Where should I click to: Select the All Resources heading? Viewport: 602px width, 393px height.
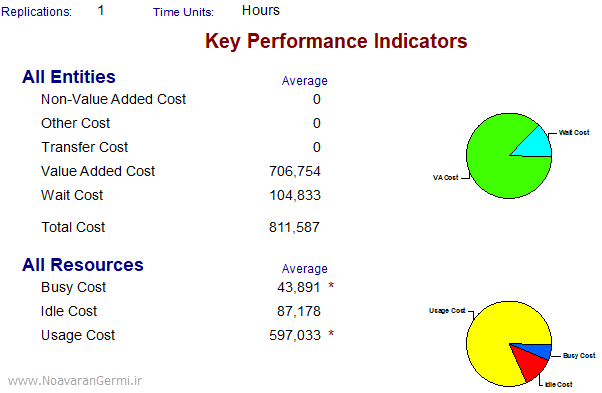(x=83, y=265)
